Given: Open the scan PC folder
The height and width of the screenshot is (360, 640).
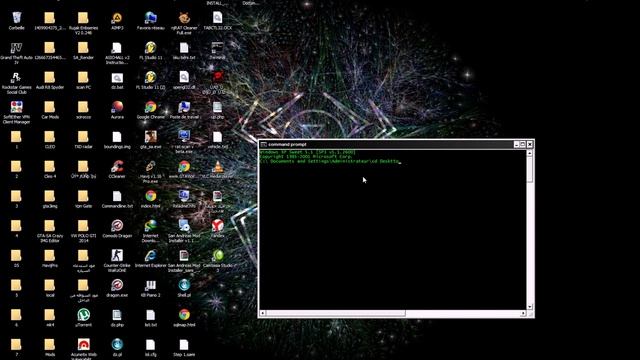Looking at the screenshot, I should point(84,78).
